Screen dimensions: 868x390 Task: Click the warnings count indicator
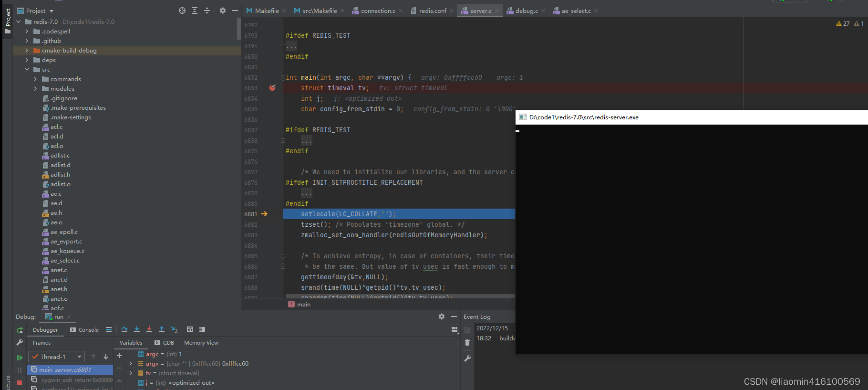click(843, 23)
